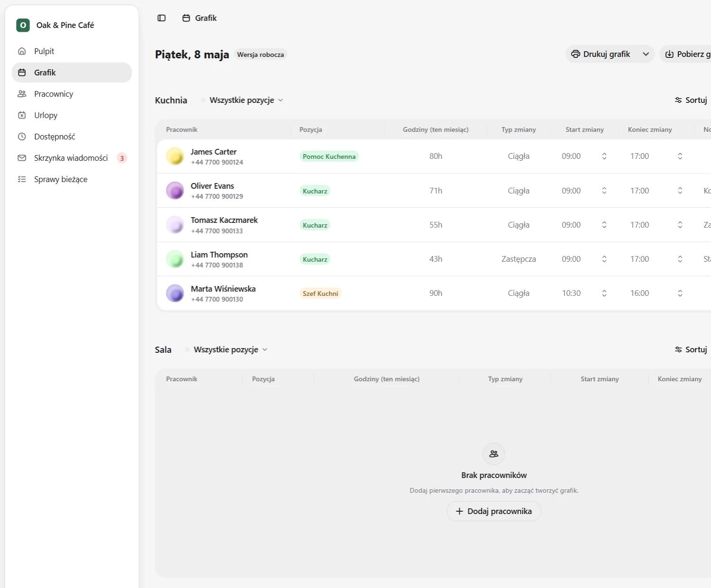This screenshot has height=588, width=711.
Task: Adjust Marta Wiśniewska's end time stepper
Action: click(680, 293)
